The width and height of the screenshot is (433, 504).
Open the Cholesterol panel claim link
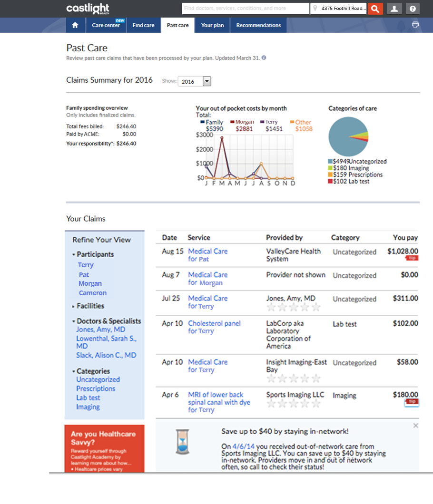coord(214,323)
